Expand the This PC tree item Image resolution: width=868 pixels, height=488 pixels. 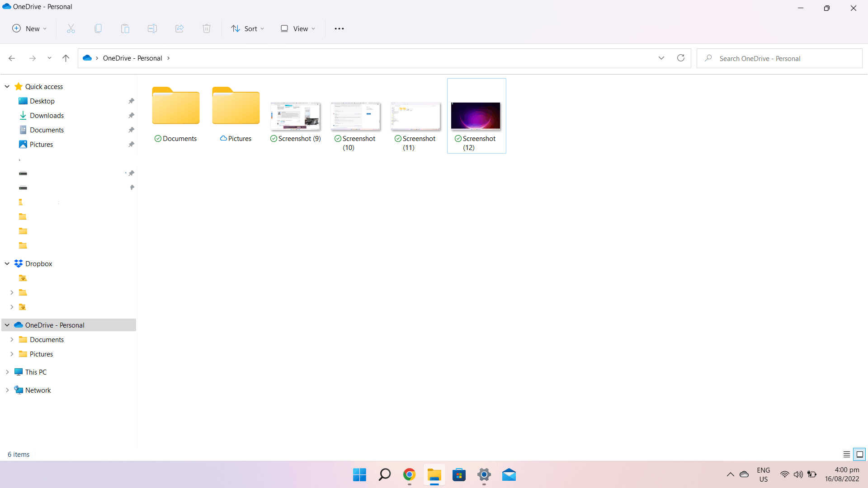point(7,371)
